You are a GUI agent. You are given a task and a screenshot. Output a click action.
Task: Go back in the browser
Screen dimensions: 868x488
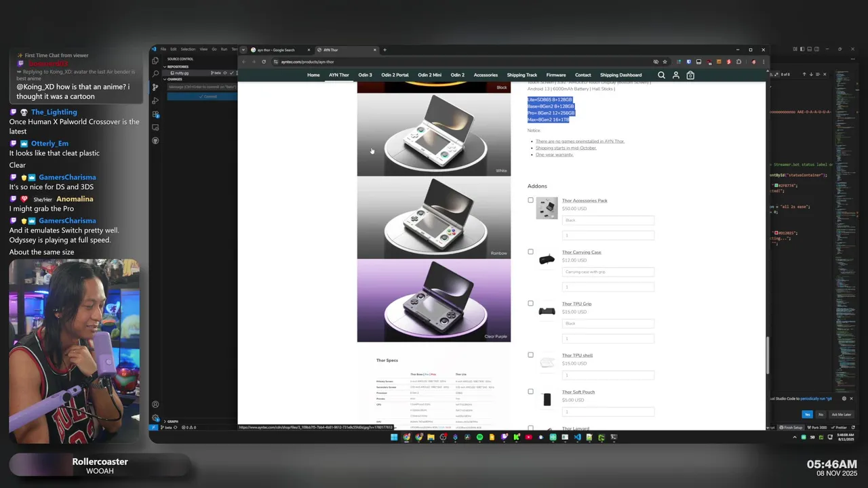pyautogui.click(x=244, y=62)
